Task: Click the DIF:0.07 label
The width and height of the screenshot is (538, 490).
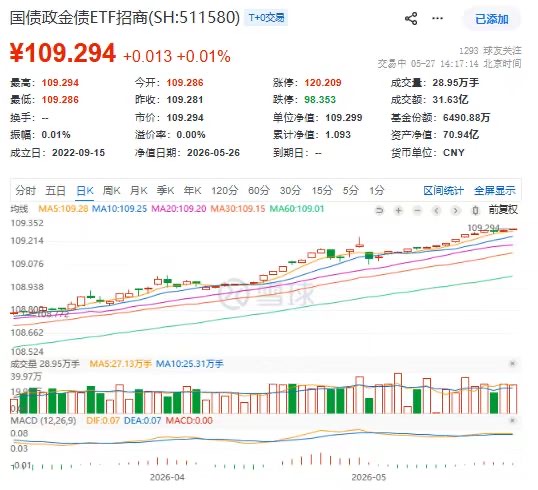Action: [103, 421]
